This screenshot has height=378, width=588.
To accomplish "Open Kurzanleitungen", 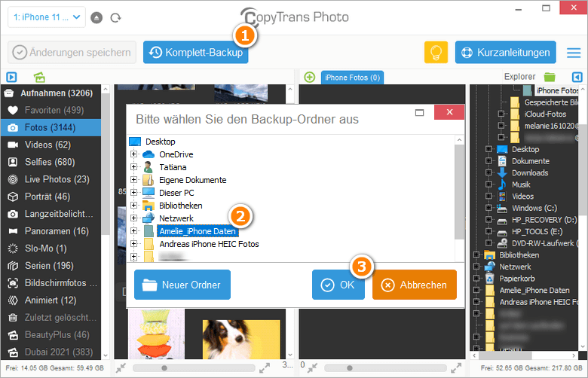I will click(506, 53).
